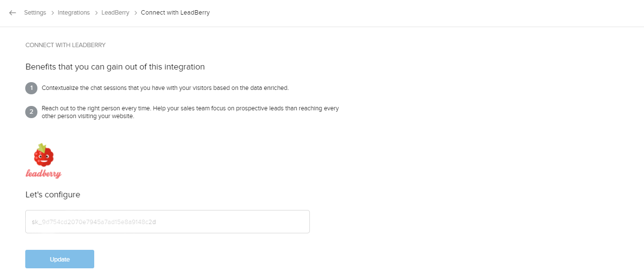Screen dimensions: 644x279
Task: Go to Settings breadcrumb
Action: click(x=35, y=13)
